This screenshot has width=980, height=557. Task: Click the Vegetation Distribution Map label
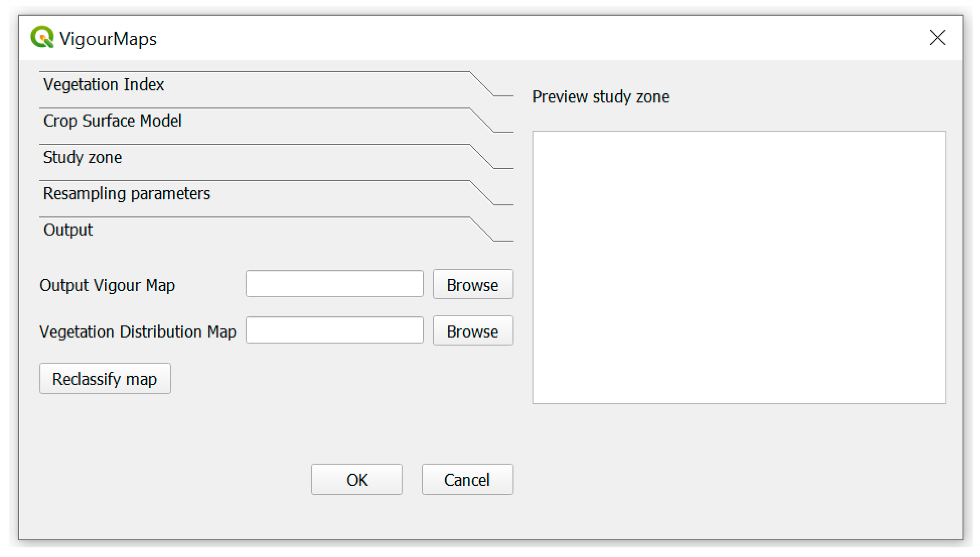(x=138, y=332)
